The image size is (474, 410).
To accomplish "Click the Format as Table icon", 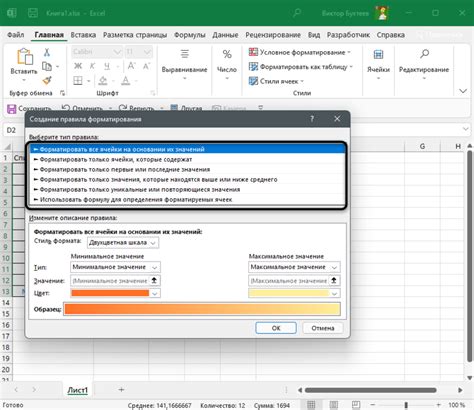I will point(253,67).
